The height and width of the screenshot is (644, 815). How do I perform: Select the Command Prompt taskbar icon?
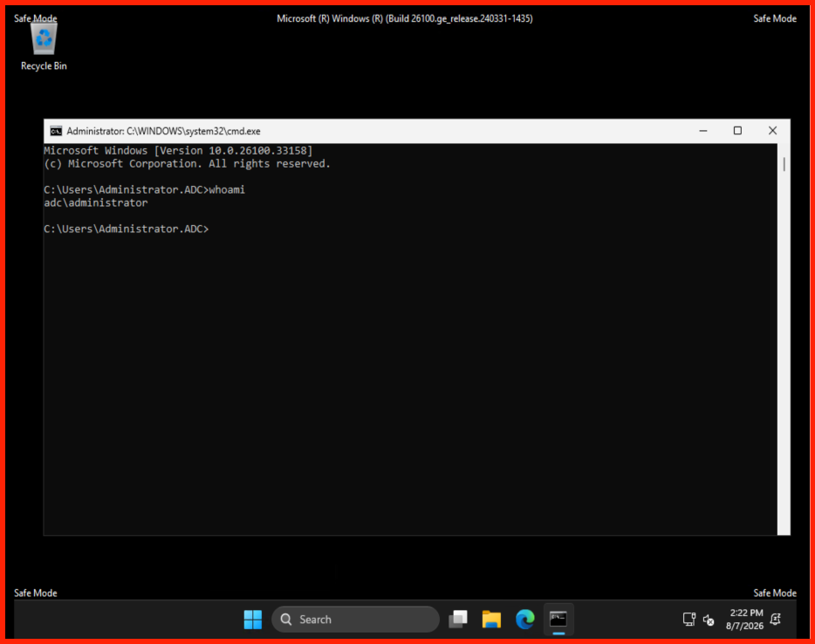tap(558, 619)
